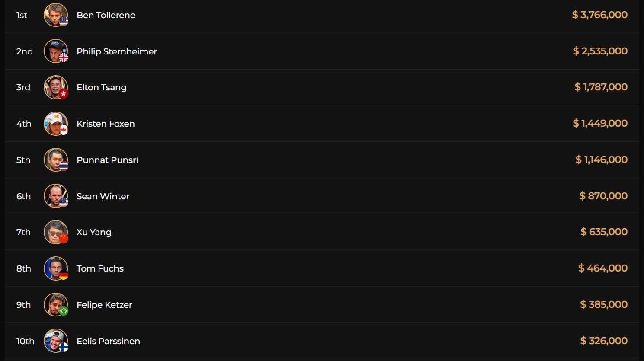Screen dimensions: 644x361
Task: Select the Eelis Parssinen name
Action: click(x=108, y=341)
